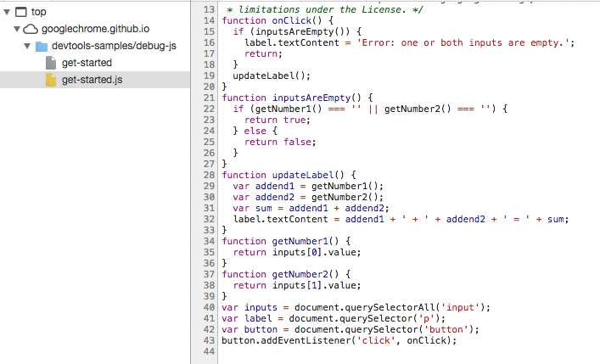Click the "button.addEventListener" code line
This screenshot has width=600, height=364.
pos(339,340)
